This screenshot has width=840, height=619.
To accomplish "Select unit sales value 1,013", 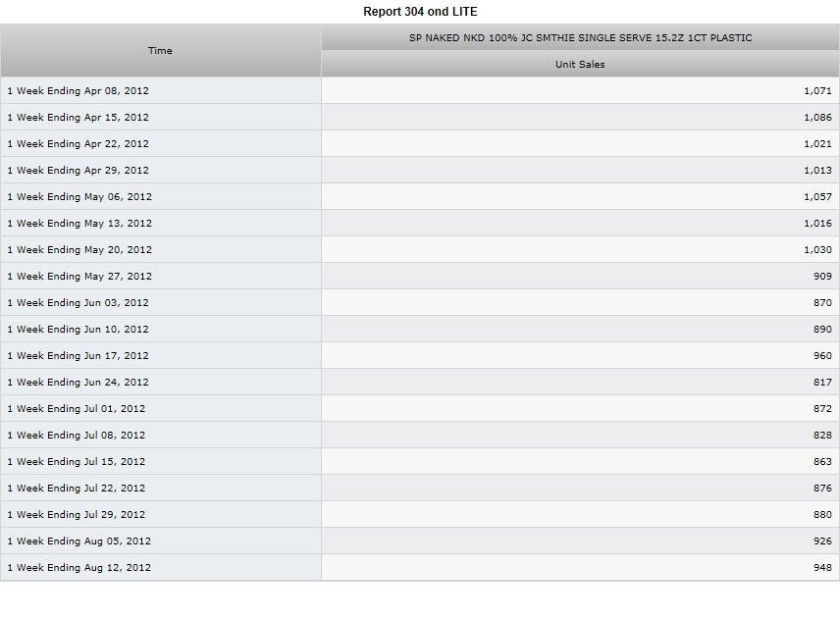I will coord(817,170).
